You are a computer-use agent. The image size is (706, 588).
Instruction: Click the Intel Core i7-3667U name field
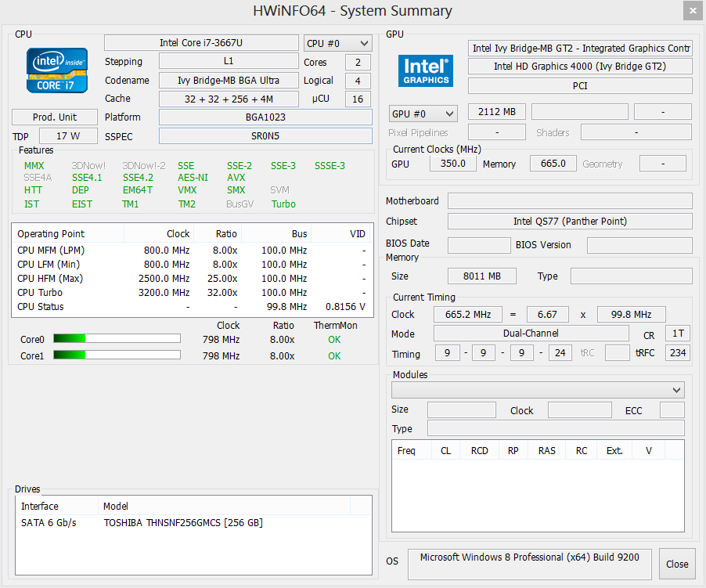pos(201,43)
